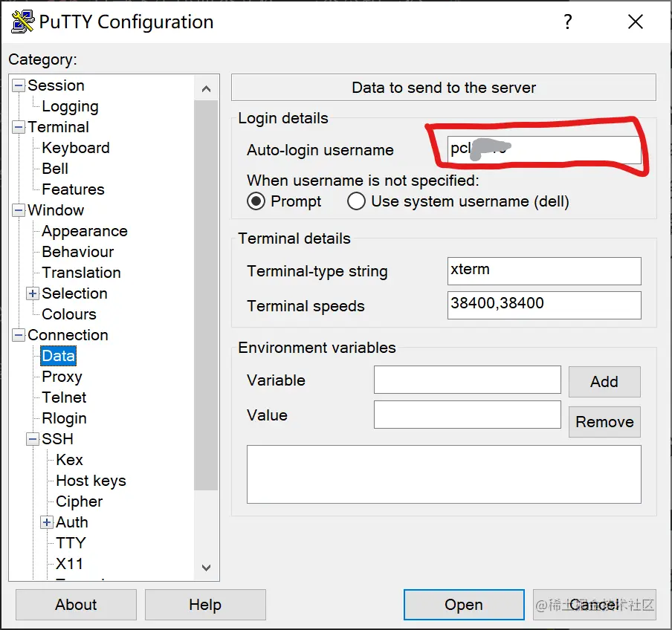Screen dimensions: 672x630
Task: Open the X11 category
Action: pyautogui.click(x=69, y=564)
